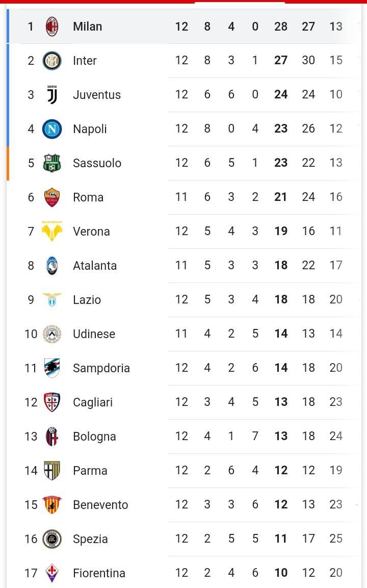This screenshot has width=367, height=588.
Task: Open the Parma team name link
Action: pos(90,471)
